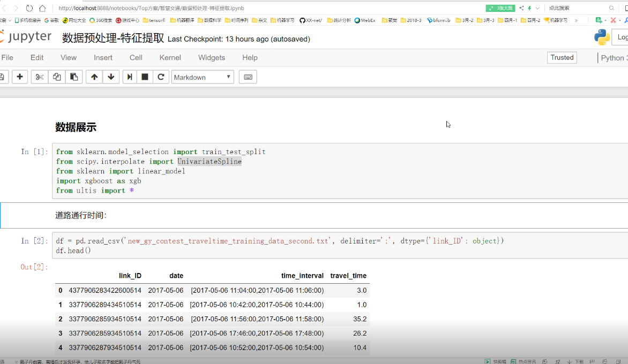Click the insert cell below plus icon
Viewport: 628px width, 364px height.
coord(20,77)
